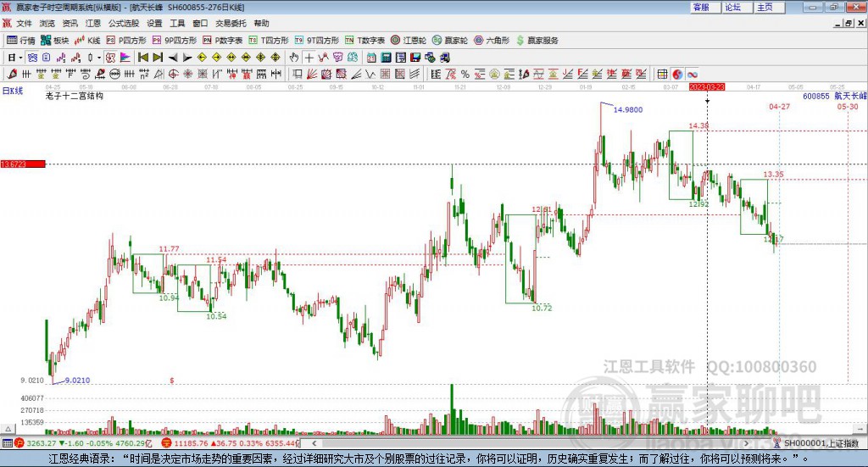868x467 pixels.
Task: Toggle the grid table icon
Action: pos(662,74)
